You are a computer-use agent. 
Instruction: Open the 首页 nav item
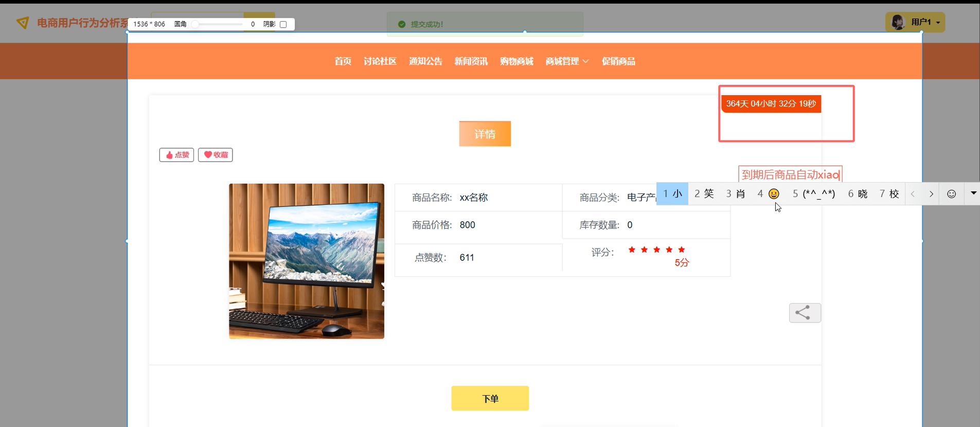click(x=343, y=61)
